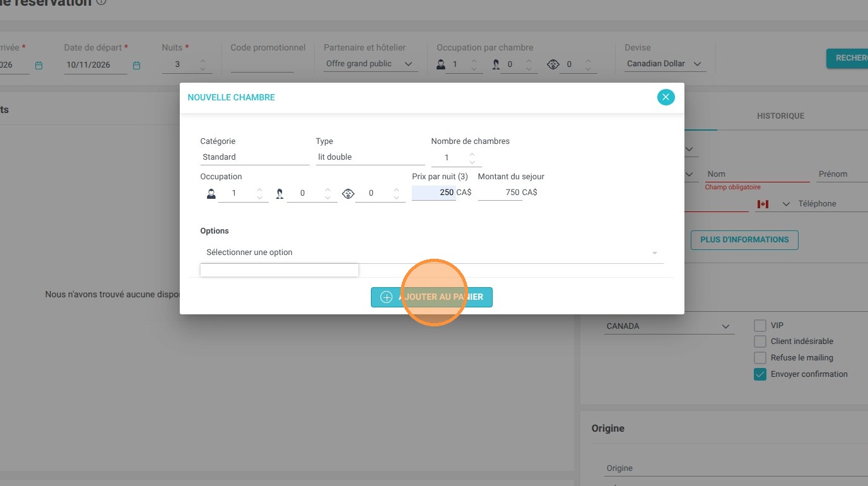Click the Champ obligatoire error text
The height and width of the screenshot is (486, 868).
coord(733,187)
